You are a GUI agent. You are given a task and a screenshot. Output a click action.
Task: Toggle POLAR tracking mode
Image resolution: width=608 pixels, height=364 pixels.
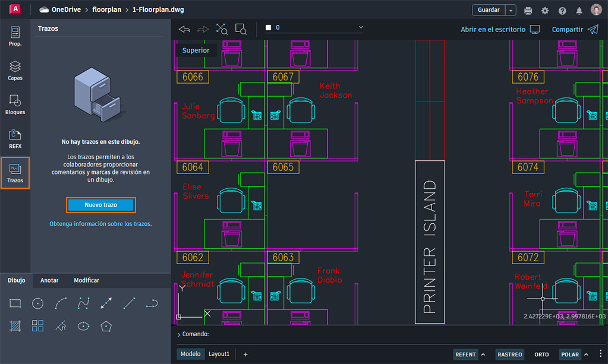pyautogui.click(x=569, y=354)
